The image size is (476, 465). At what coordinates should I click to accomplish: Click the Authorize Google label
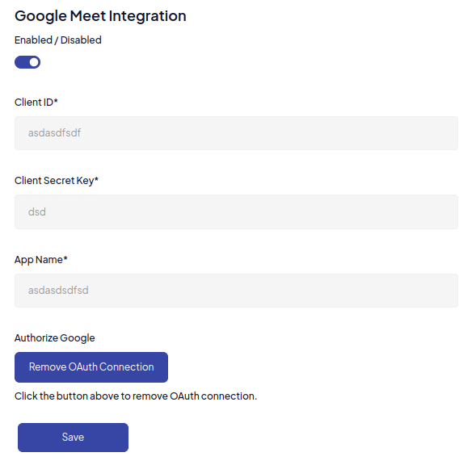pyautogui.click(x=55, y=338)
